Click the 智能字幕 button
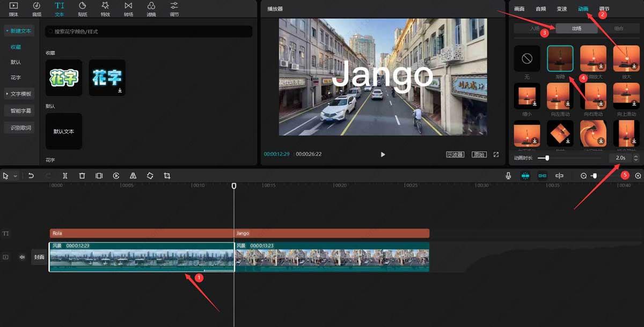 pyautogui.click(x=21, y=111)
